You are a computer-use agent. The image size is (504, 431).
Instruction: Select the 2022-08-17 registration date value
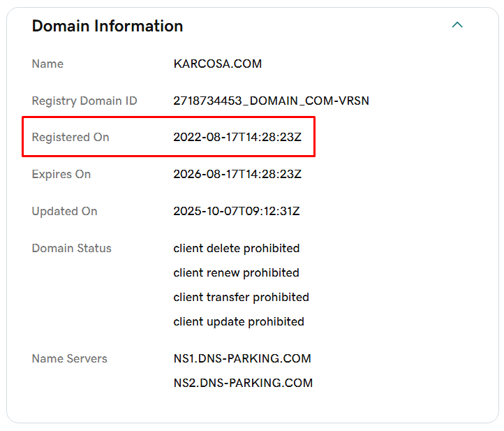pyautogui.click(x=237, y=137)
